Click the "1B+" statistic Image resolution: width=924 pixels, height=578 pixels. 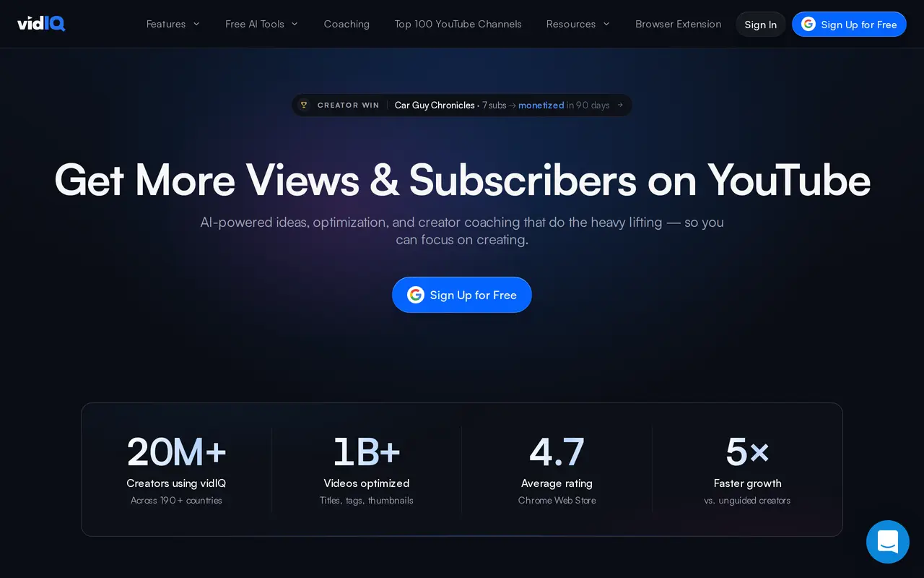point(367,452)
